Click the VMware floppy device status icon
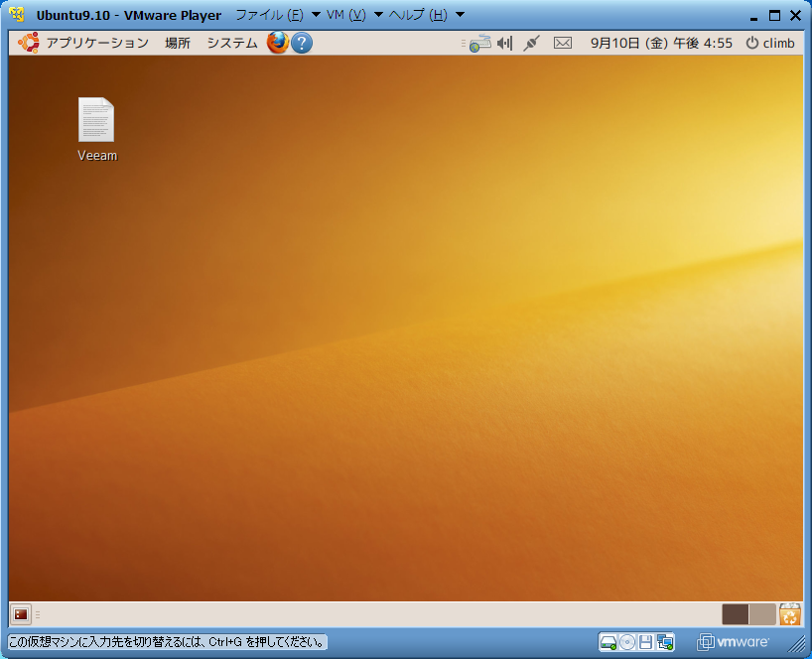 click(x=645, y=642)
